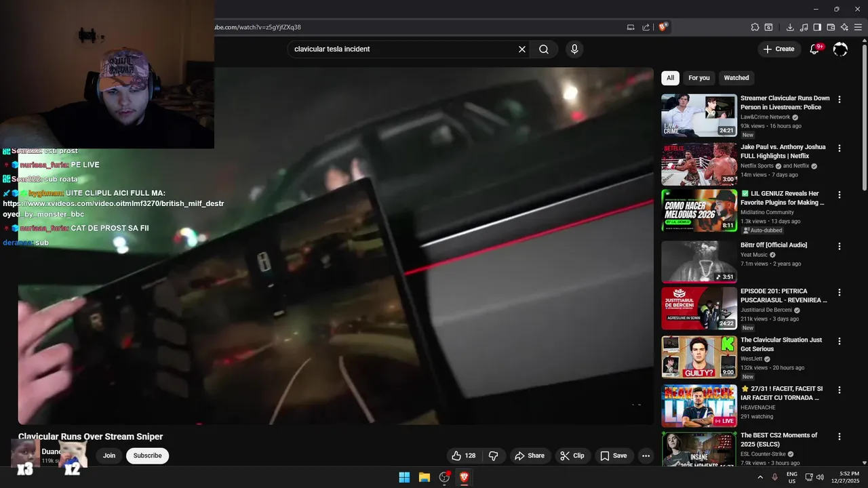The height and width of the screenshot is (488, 868).
Task: Open options menu for FACEIT live video
Action: [x=840, y=390]
